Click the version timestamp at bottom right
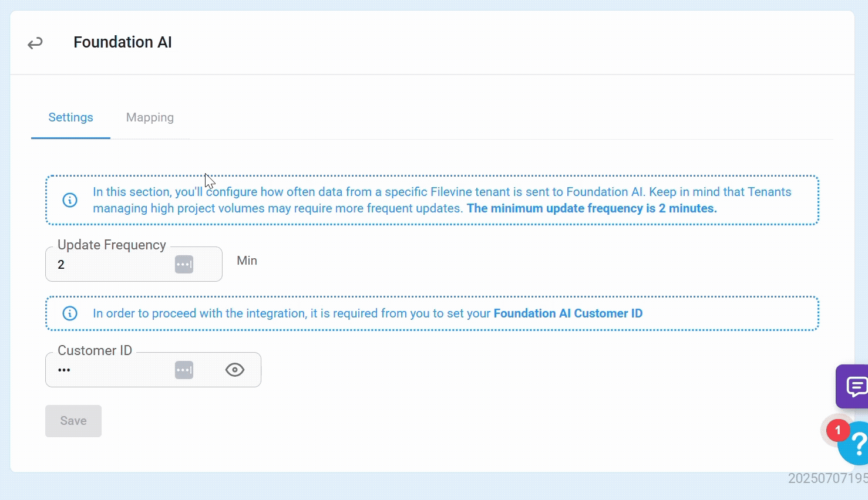The height and width of the screenshot is (500, 868). tap(828, 478)
